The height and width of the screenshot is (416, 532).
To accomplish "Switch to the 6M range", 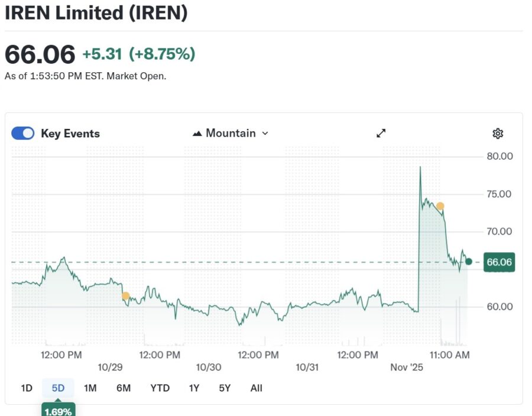I will 124,388.
